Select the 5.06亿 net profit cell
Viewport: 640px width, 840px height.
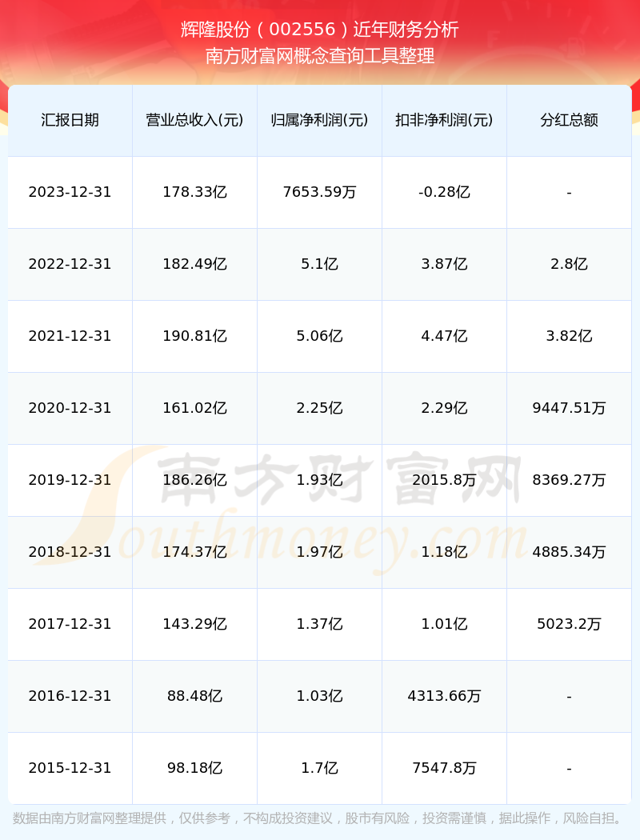(320, 336)
